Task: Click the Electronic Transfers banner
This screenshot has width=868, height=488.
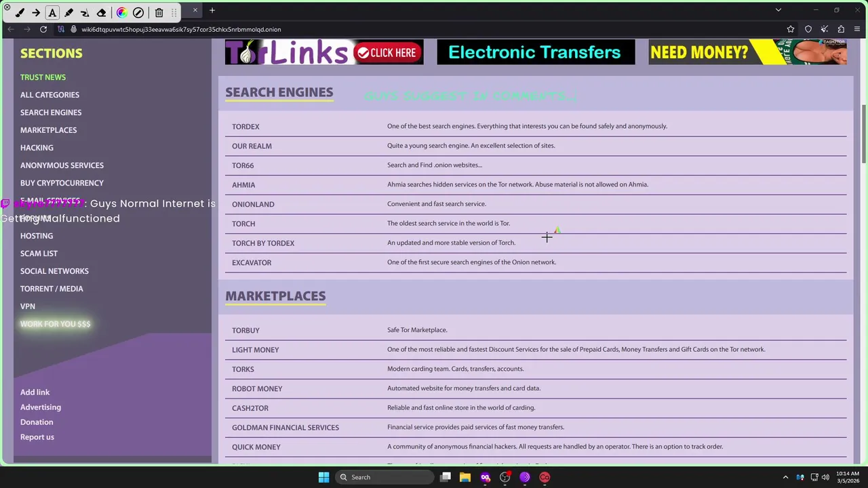Action: (536, 52)
